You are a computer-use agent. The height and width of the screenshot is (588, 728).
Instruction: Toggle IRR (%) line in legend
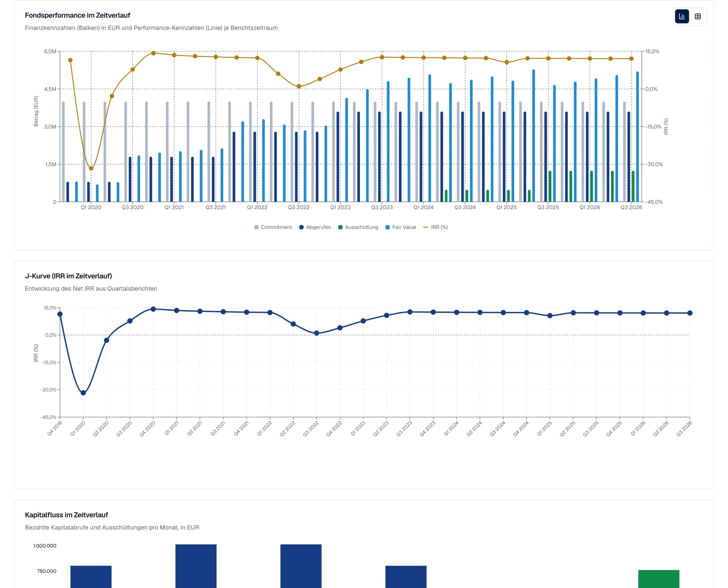[435, 227]
